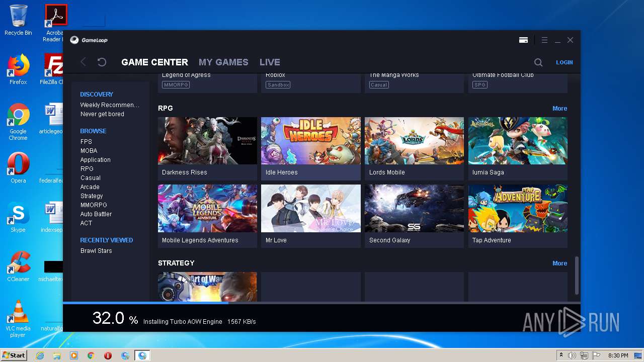Browse FPS category
Screen dimensions: 644x362
coord(86,142)
